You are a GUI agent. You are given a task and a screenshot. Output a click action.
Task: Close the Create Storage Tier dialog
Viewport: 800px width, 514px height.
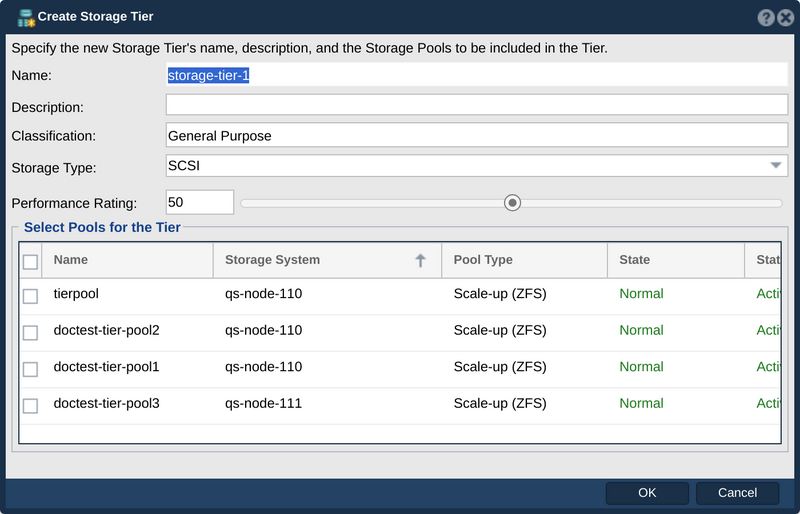(x=786, y=17)
